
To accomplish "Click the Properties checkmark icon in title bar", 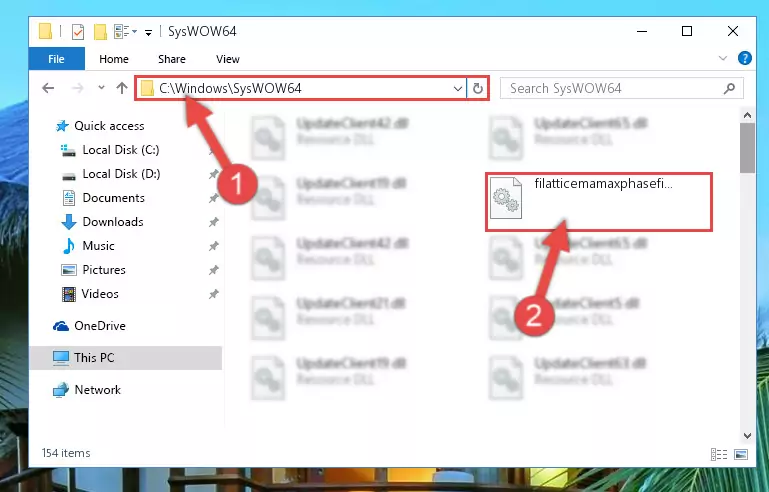I will pos(77,32).
